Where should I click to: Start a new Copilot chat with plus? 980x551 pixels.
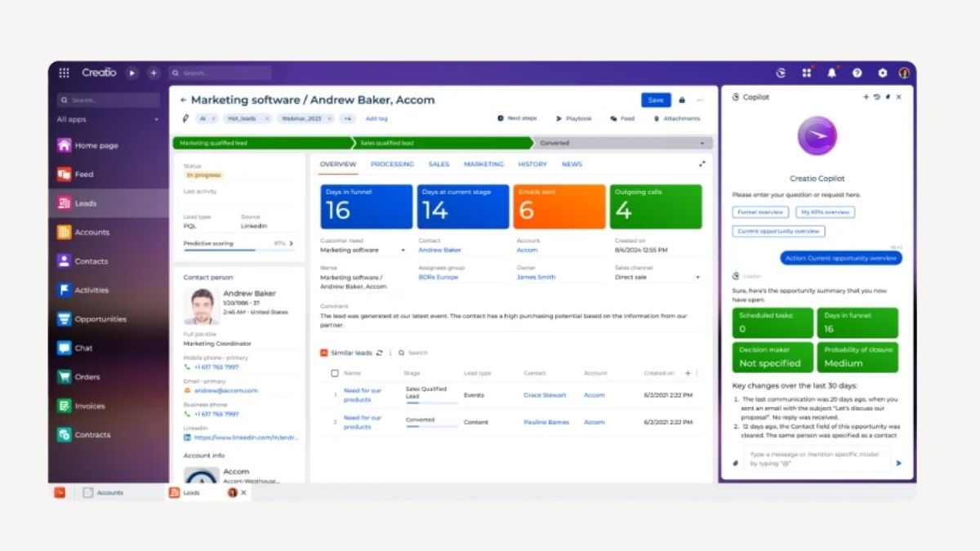coord(866,97)
